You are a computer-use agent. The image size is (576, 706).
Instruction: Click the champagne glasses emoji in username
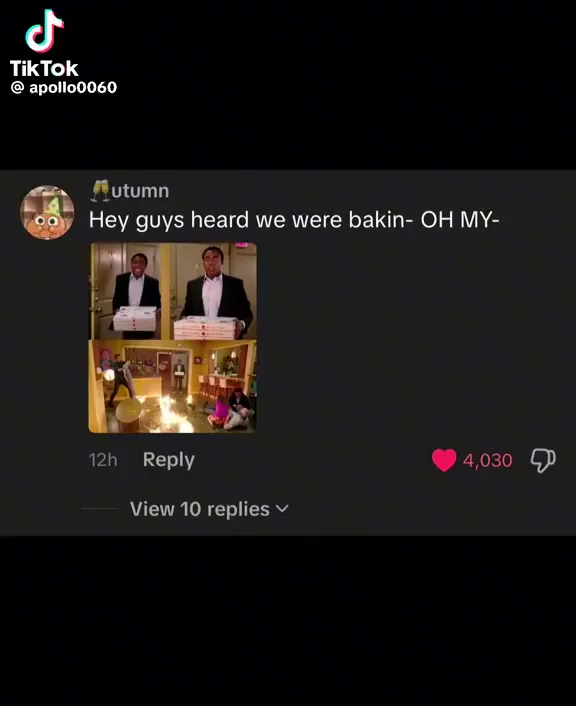(x=100, y=190)
